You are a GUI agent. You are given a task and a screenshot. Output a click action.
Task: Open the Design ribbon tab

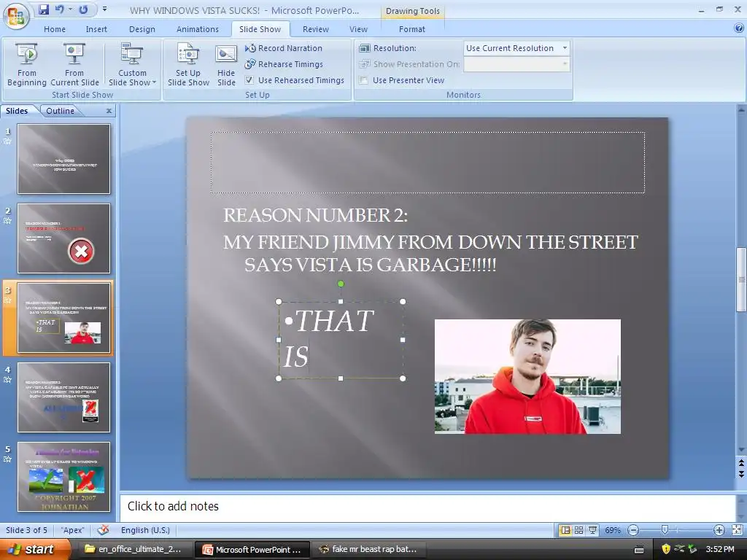click(x=142, y=29)
